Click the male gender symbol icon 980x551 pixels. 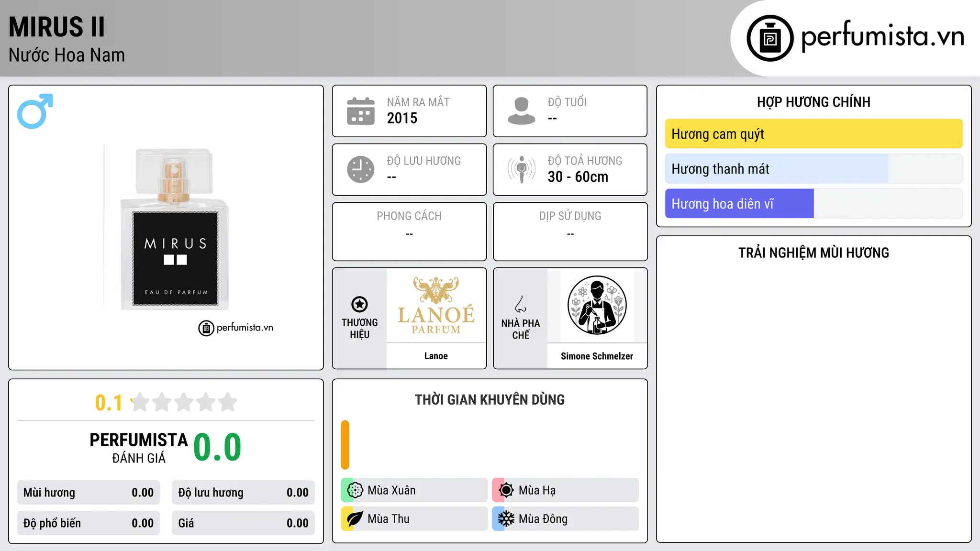(x=35, y=111)
